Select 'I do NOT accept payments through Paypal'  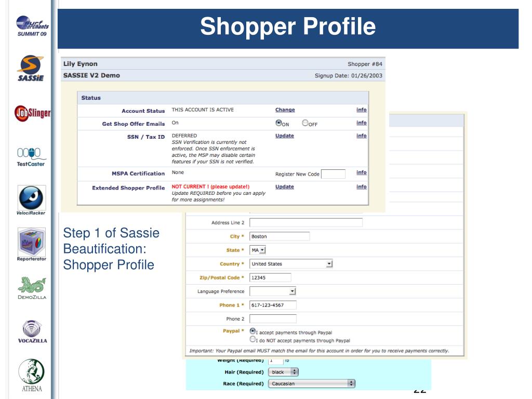click(253, 340)
